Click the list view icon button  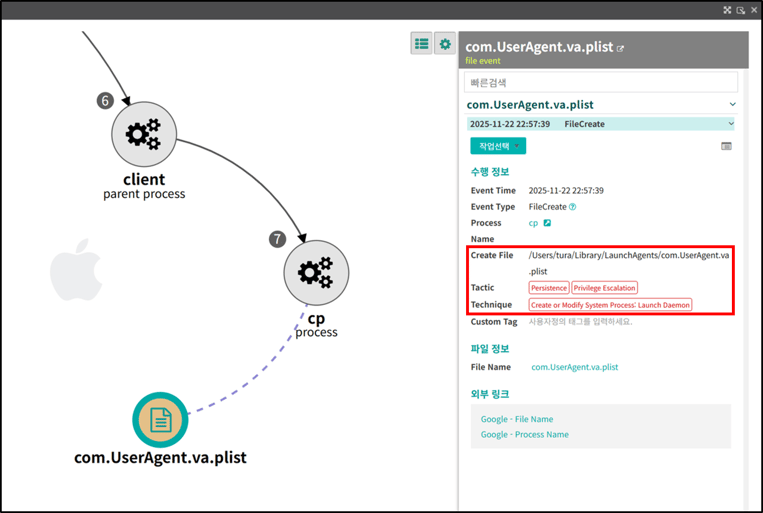(x=421, y=44)
